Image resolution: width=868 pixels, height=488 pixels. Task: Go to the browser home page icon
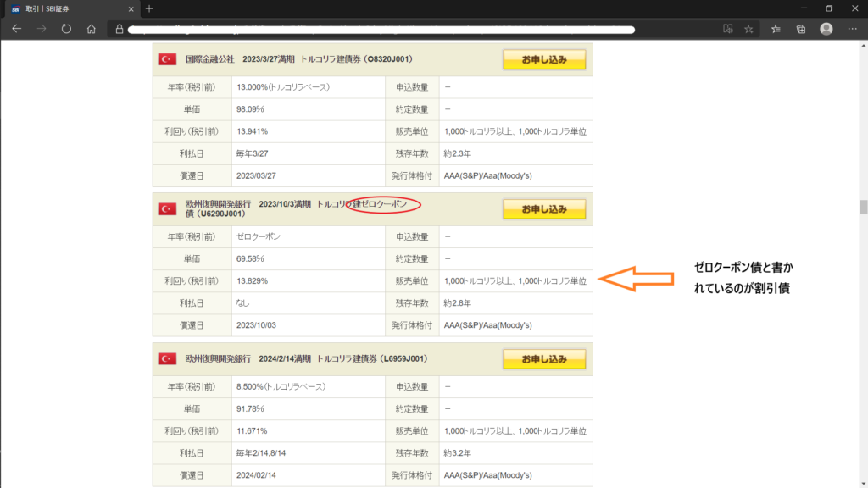(x=91, y=28)
